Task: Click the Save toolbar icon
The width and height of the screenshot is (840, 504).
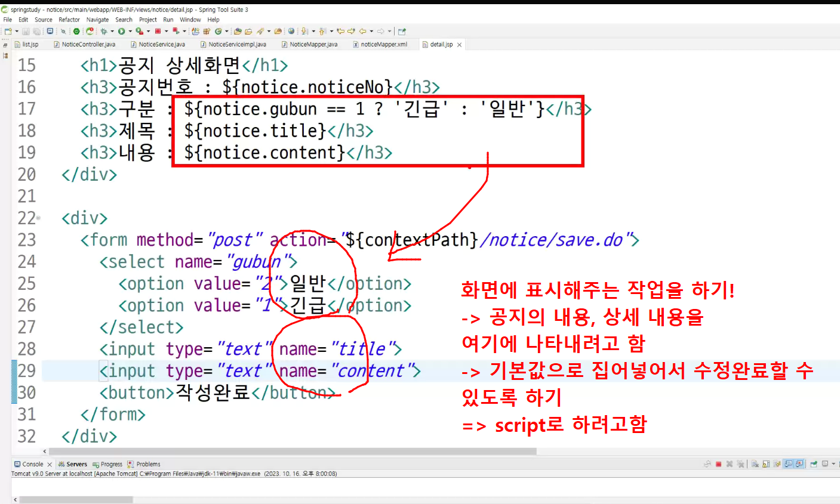Action: pyautogui.click(x=26, y=31)
